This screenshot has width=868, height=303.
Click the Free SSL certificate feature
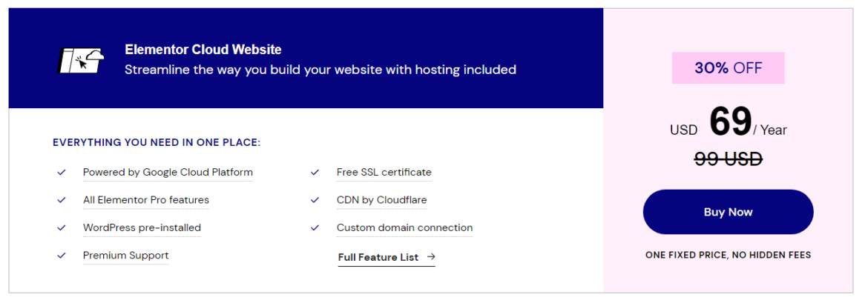(x=384, y=173)
